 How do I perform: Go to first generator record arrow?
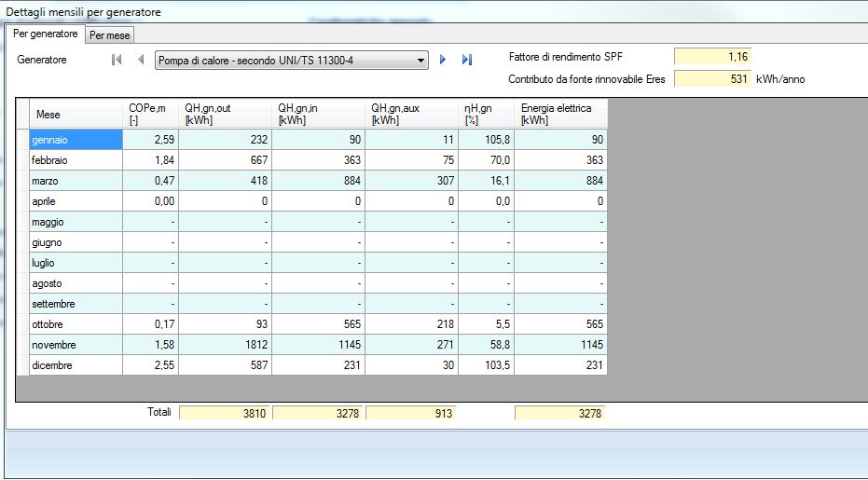[x=117, y=60]
